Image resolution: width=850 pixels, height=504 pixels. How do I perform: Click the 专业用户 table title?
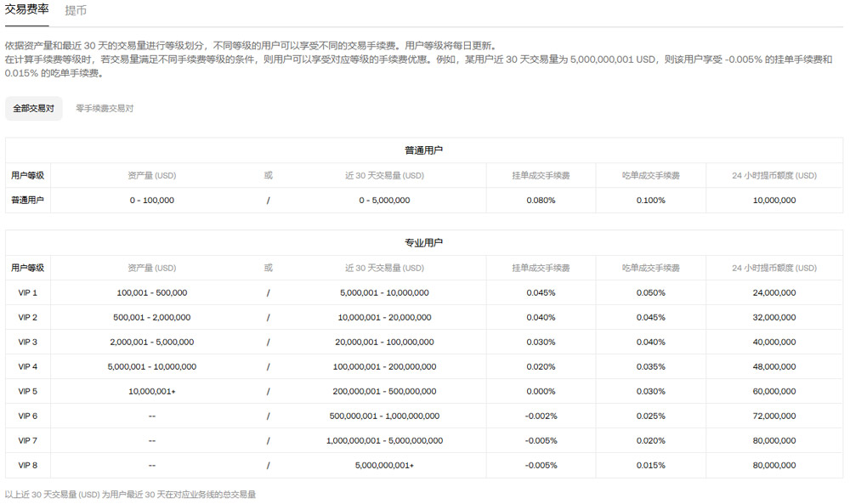[424, 241]
